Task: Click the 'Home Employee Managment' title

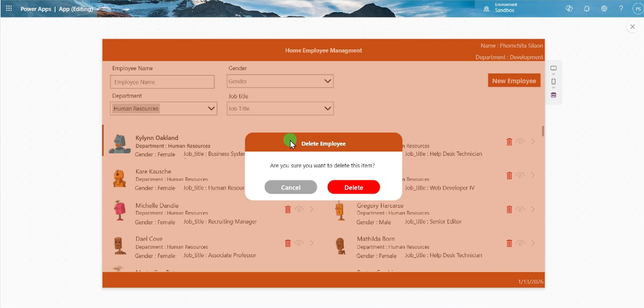Action: coord(324,50)
